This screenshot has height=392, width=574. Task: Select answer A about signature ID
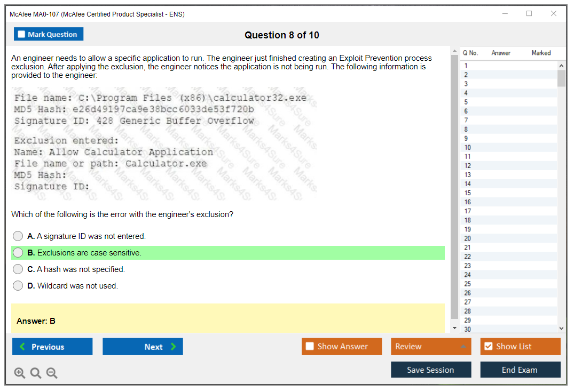click(x=18, y=236)
